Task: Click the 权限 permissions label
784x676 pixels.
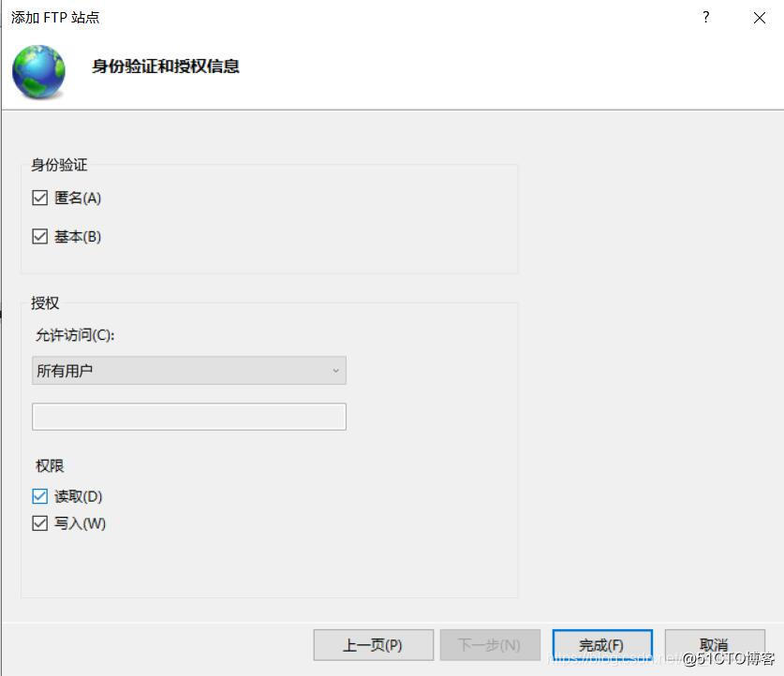Action: (x=50, y=465)
